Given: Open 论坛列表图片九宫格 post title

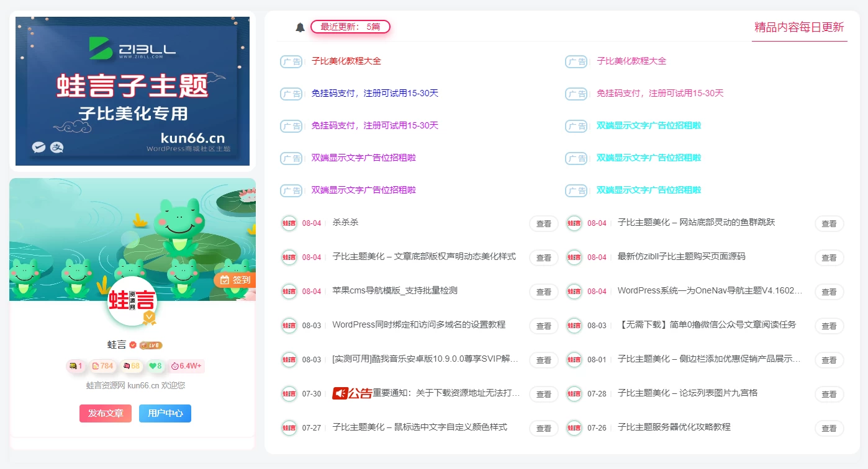Looking at the screenshot, I should coord(688,393).
